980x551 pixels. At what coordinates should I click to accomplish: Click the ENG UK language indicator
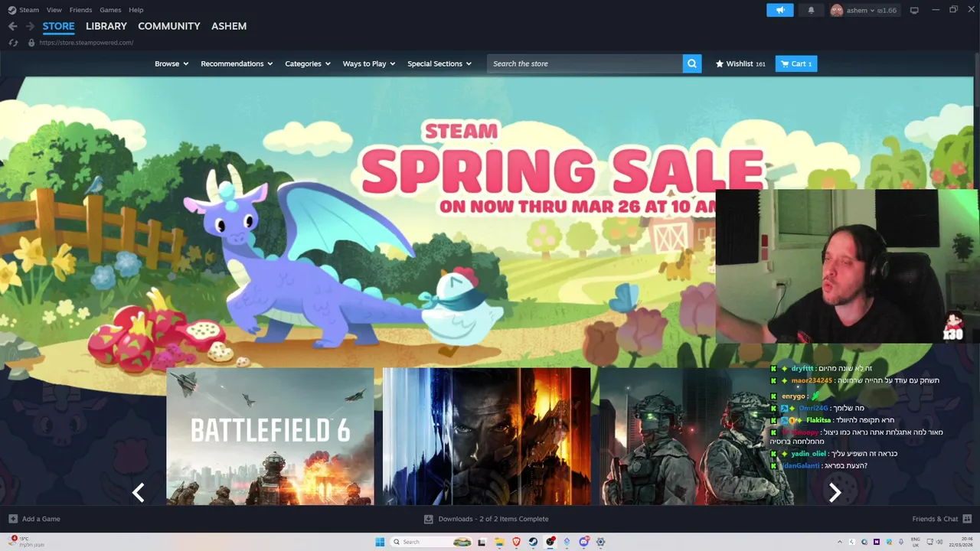pyautogui.click(x=916, y=542)
